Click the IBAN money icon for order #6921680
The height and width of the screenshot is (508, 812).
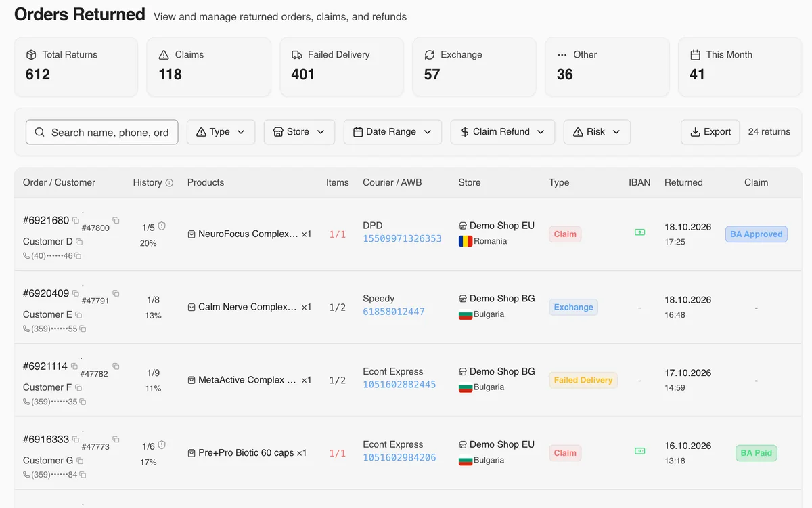pos(639,232)
